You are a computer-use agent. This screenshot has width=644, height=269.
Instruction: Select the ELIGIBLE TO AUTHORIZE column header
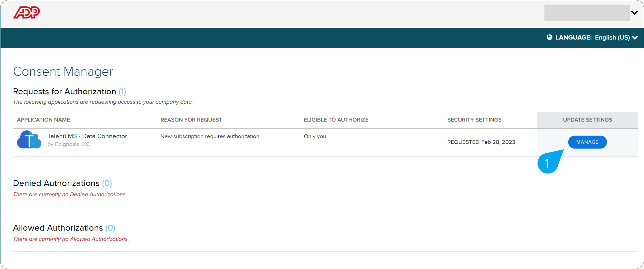336,120
